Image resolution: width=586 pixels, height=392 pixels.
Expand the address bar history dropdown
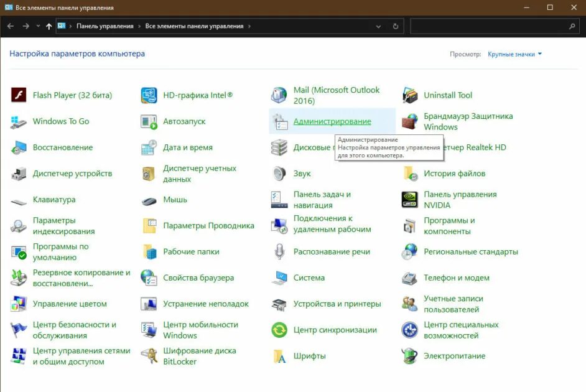coord(378,26)
